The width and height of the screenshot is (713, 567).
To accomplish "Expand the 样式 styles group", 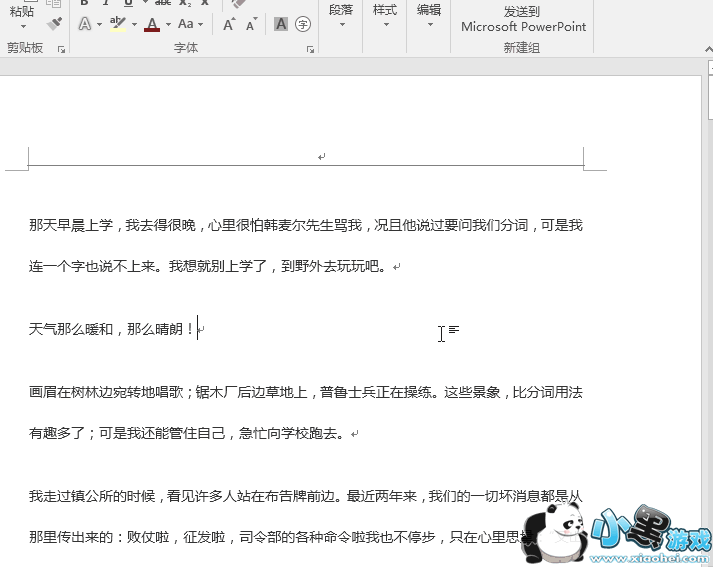I will (x=385, y=15).
